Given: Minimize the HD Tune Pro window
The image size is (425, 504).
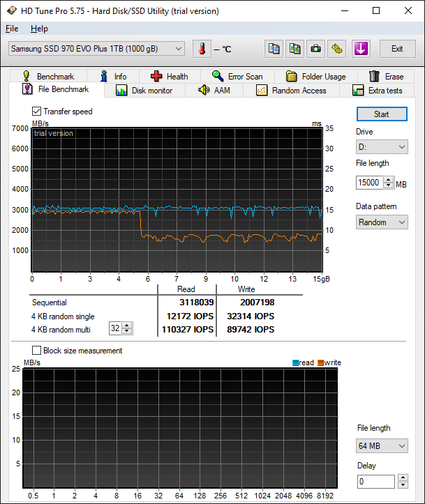Looking at the screenshot, I should (345, 10).
